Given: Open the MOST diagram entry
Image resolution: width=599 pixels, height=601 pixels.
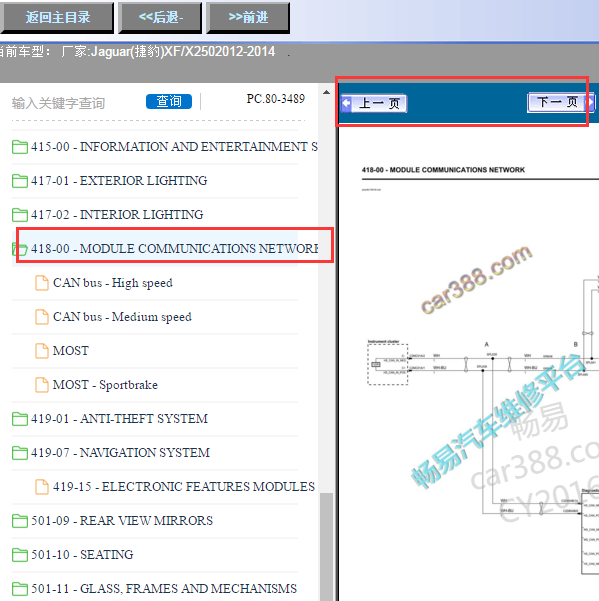Looking at the screenshot, I should tap(71, 351).
